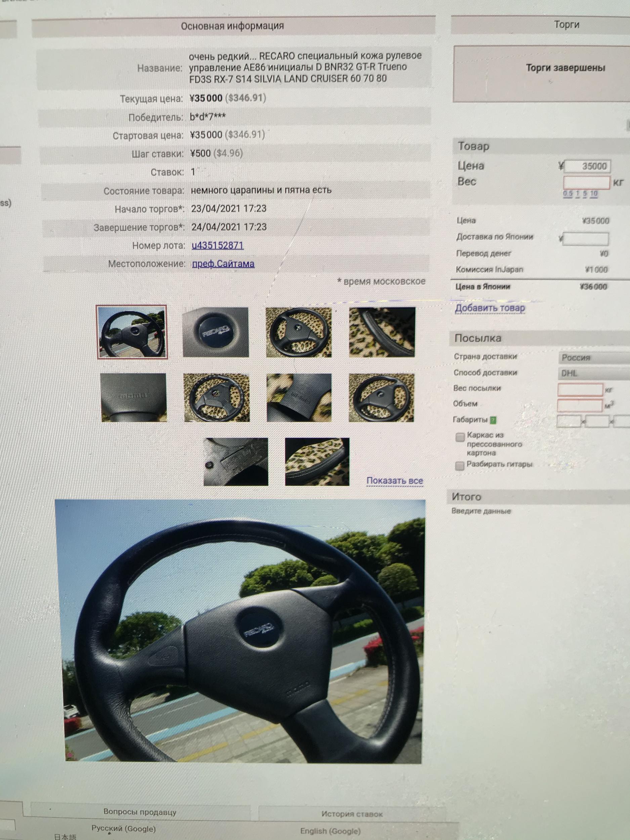Focus the Доставка по Японии yen field
This screenshot has height=840, width=630.
[585, 239]
